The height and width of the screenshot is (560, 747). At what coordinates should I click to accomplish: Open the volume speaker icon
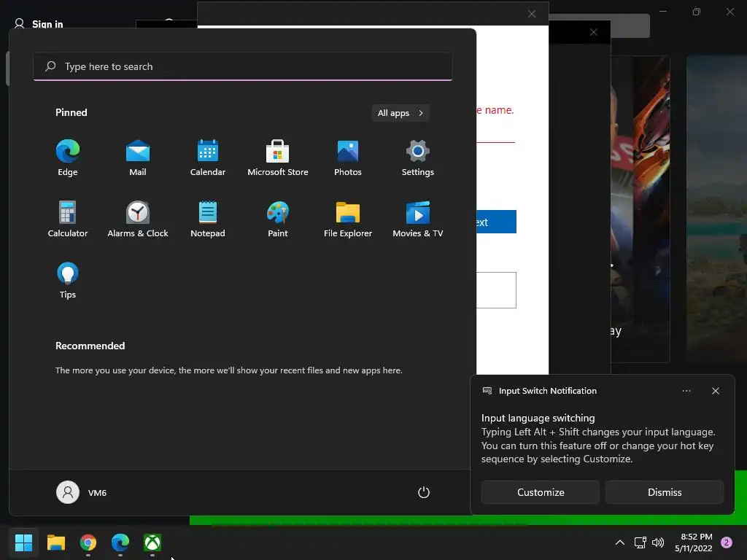[658, 542]
